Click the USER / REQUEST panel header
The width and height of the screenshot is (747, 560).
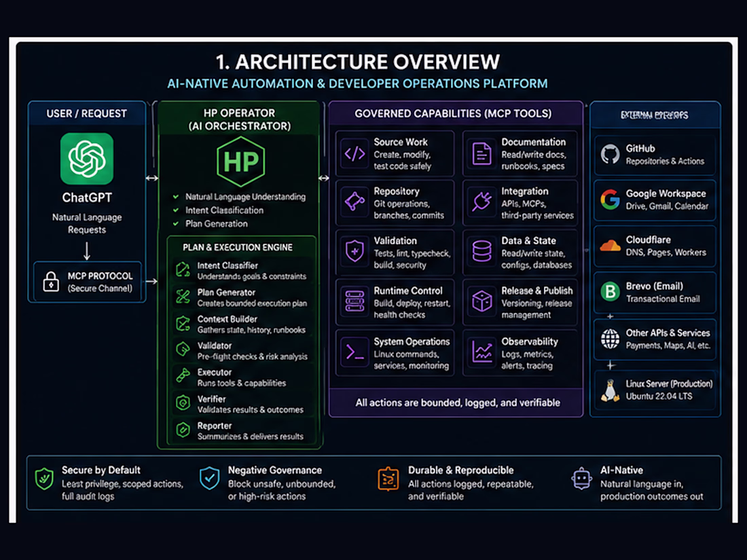point(87,113)
